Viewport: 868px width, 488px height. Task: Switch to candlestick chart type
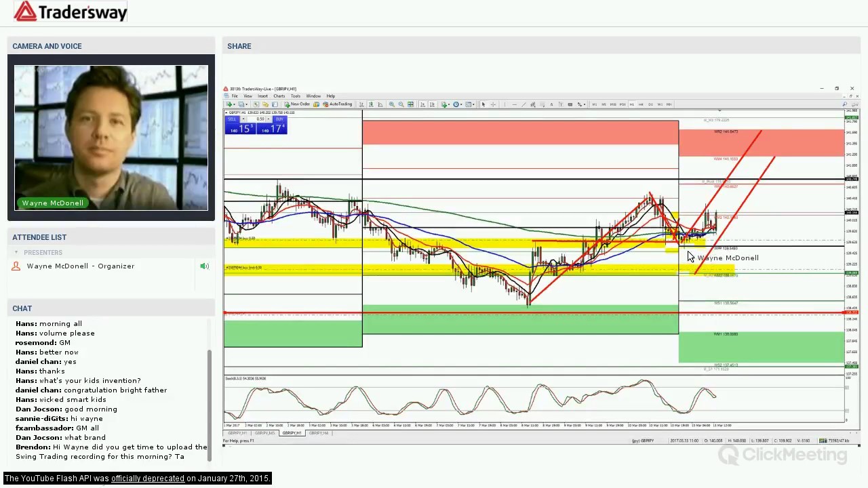click(371, 104)
